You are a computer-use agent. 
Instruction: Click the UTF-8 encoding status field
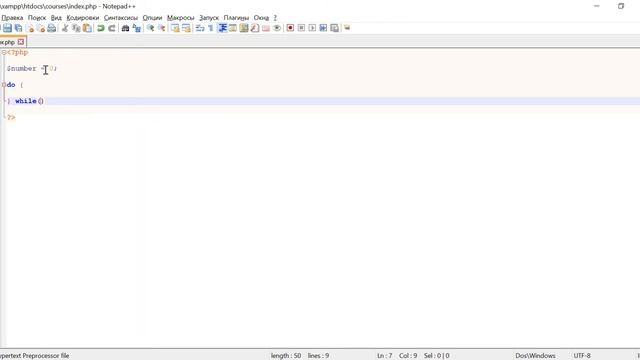[582, 356]
